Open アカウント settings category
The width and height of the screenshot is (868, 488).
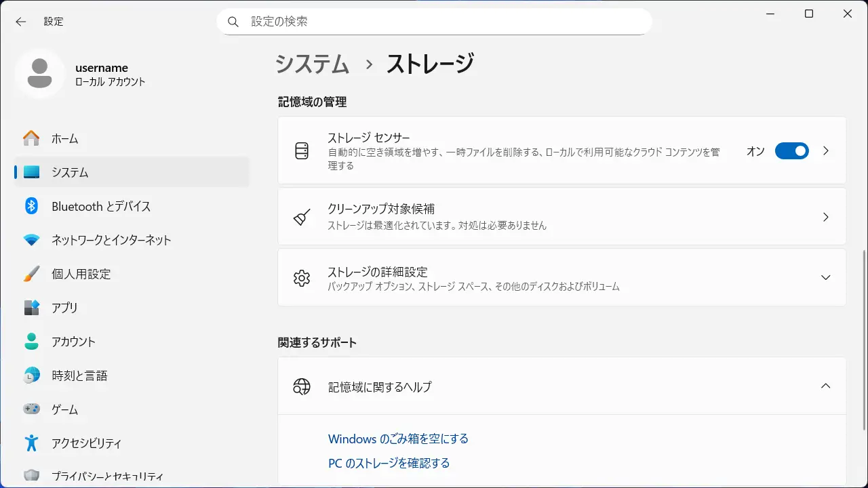point(73,342)
